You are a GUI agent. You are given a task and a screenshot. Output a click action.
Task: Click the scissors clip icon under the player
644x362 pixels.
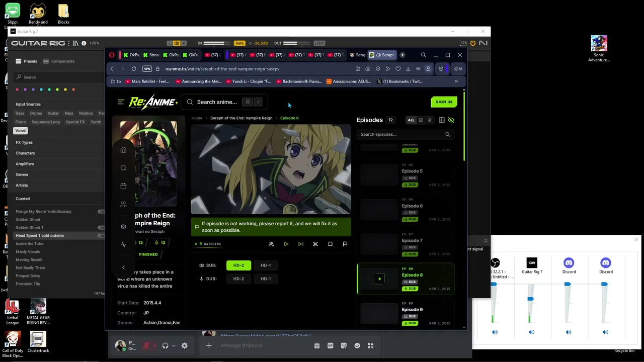(x=315, y=244)
